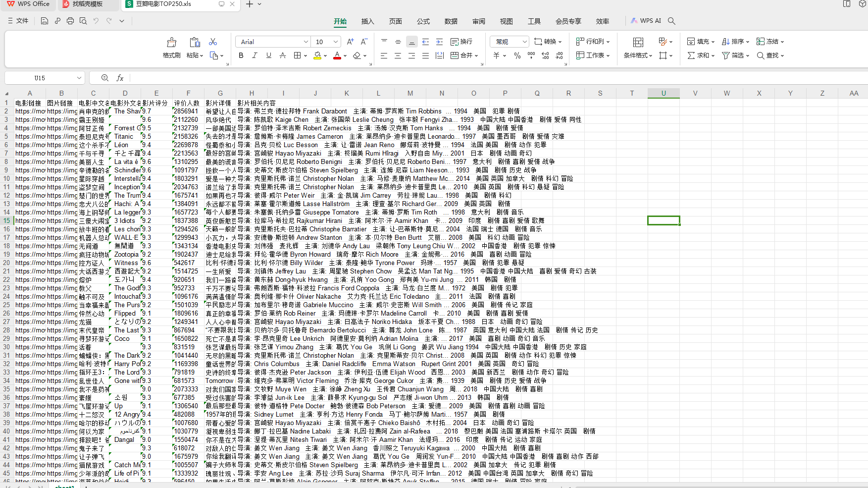Click the search icon beside WPS AI

coord(671,21)
